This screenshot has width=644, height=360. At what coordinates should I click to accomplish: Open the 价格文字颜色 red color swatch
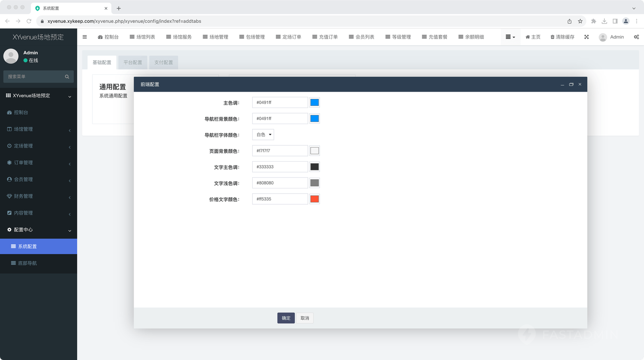pos(315,199)
